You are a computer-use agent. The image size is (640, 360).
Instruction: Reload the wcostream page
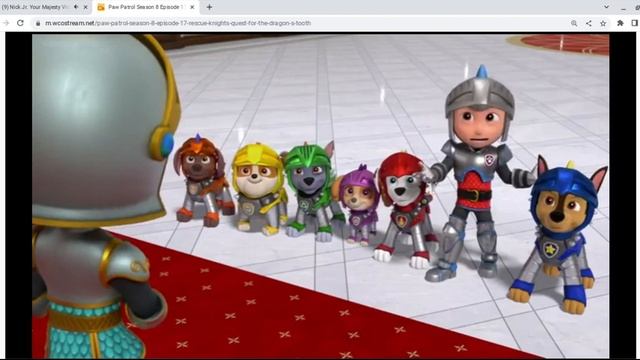point(20,23)
